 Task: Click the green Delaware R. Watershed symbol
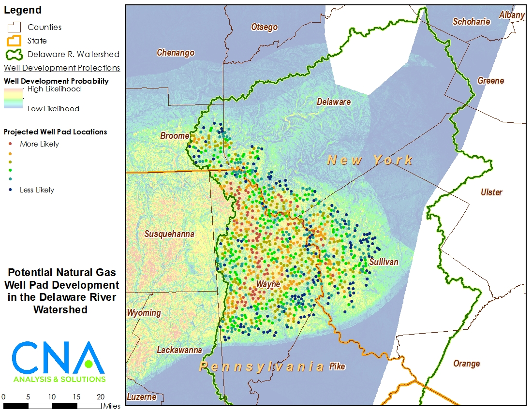(14, 54)
